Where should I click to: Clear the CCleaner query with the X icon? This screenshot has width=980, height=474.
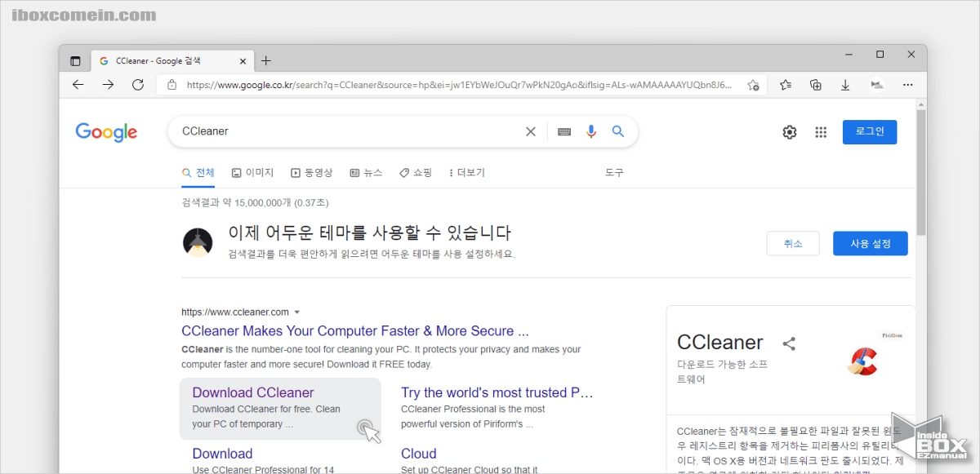click(530, 131)
